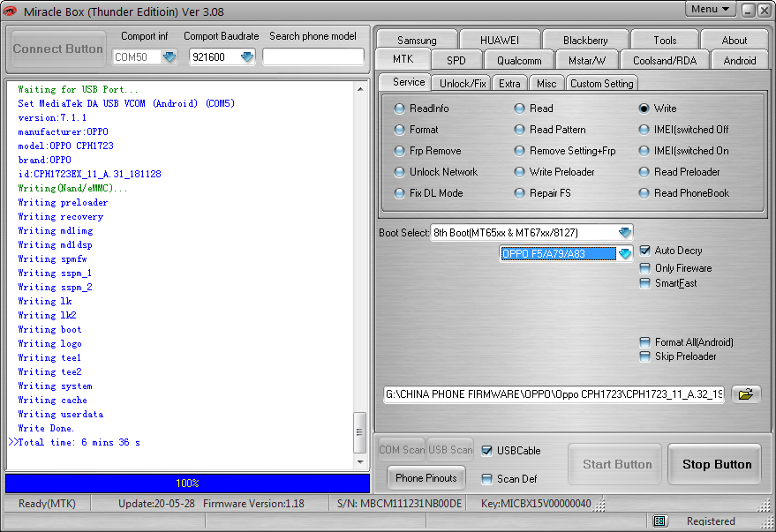
Task: Enable the SmartFast checkbox
Action: 644,283
